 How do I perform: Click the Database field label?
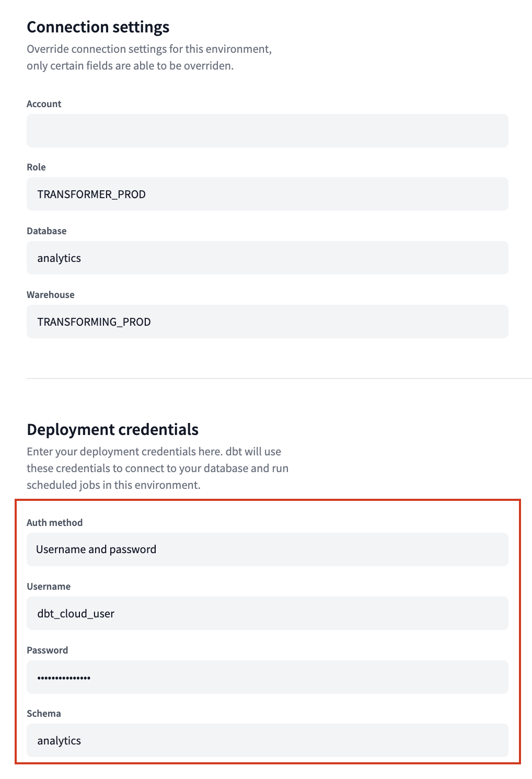coord(47,231)
